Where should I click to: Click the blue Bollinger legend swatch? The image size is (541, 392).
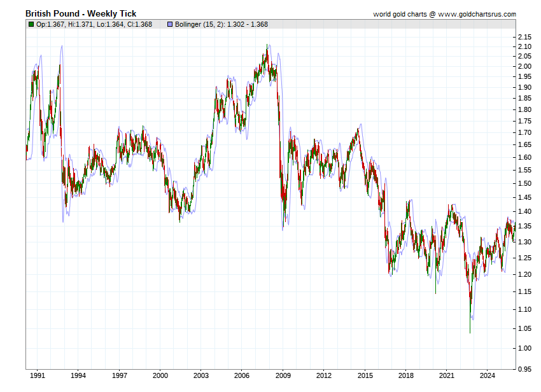tap(169, 24)
